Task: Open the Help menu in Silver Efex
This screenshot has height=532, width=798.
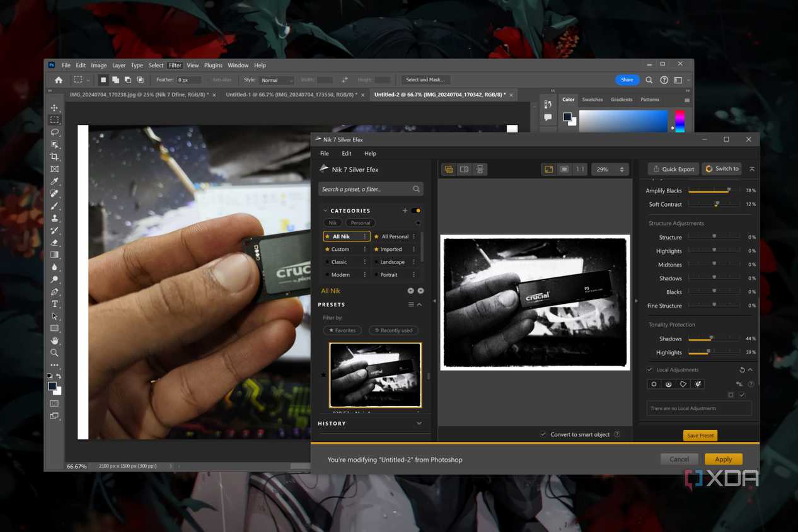Action: [370, 153]
